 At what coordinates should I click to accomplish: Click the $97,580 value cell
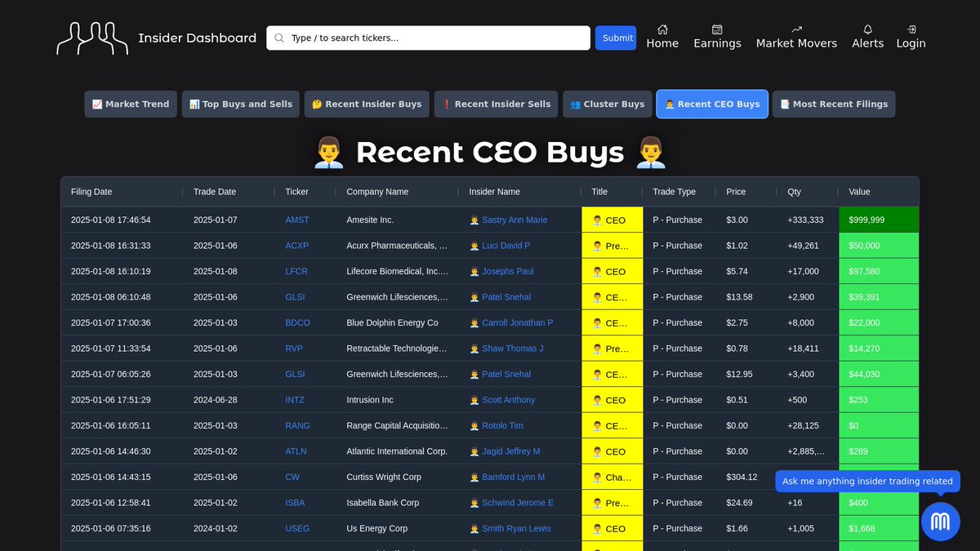(879, 271)
